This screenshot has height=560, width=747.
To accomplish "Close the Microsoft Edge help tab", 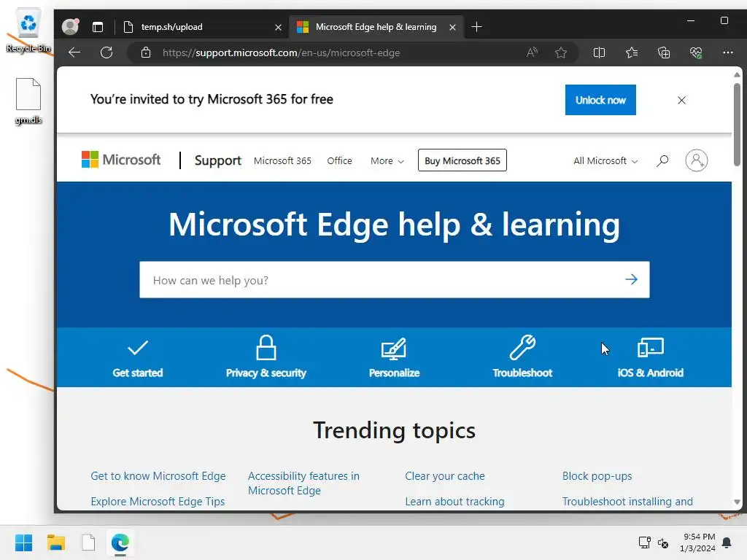I will click(x=452, y=27).
